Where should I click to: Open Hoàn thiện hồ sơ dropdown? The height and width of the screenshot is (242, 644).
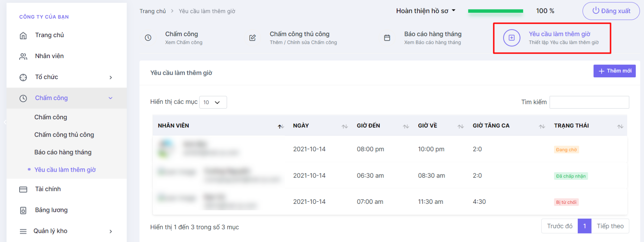426,11
